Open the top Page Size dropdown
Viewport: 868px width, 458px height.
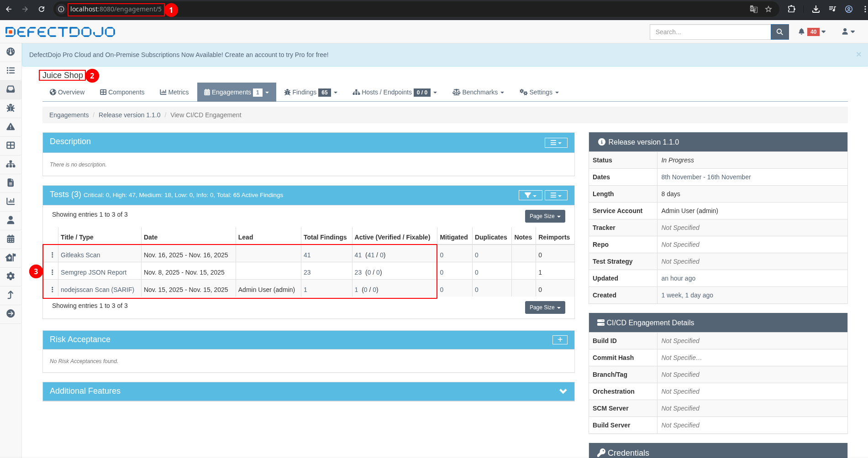click(545, 216)
